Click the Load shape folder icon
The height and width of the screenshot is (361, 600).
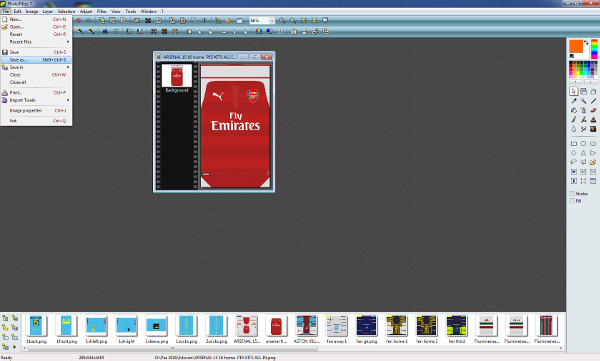tap(593, 162)
